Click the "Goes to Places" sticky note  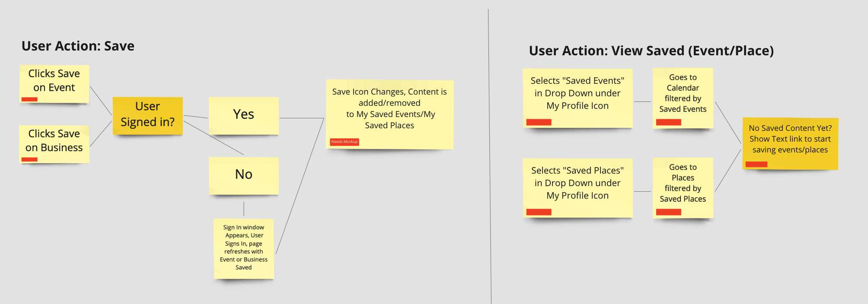point(683,188)
